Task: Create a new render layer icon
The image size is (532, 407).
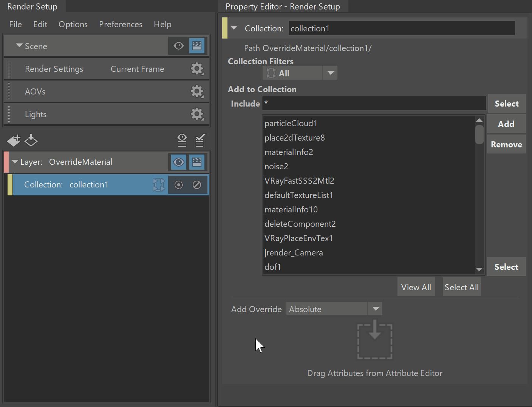Action: pyautogui.click(x=14, y=141)
